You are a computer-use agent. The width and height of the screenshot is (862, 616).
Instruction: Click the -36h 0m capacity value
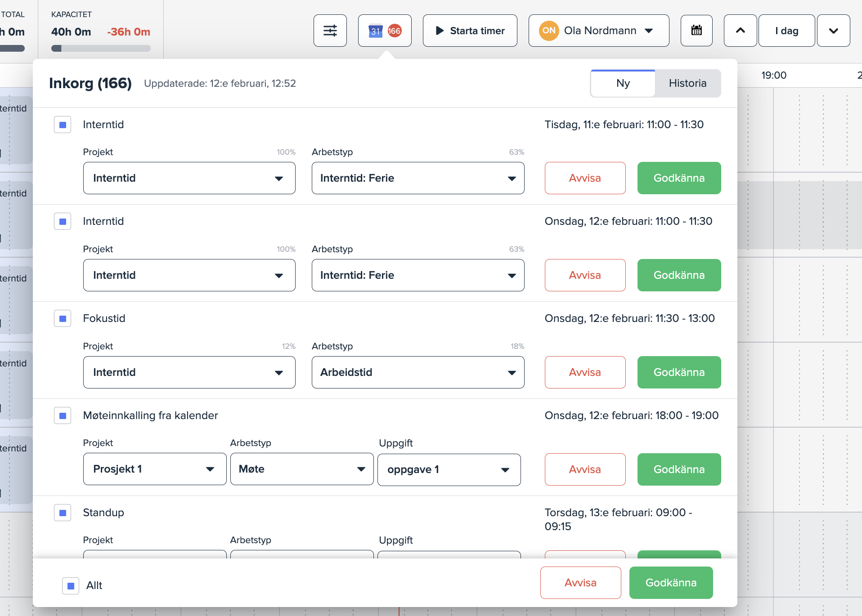point(129,32)
